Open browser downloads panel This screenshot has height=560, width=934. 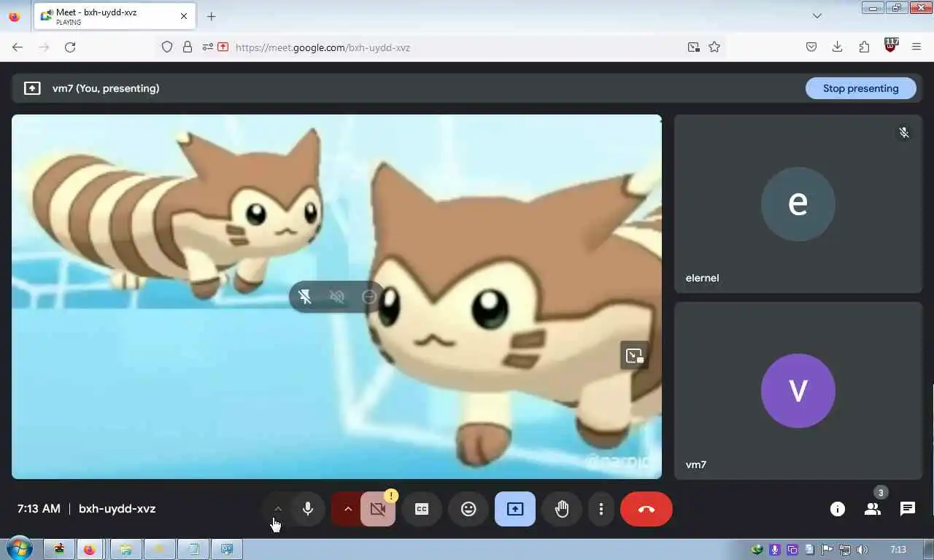(838, 47)
